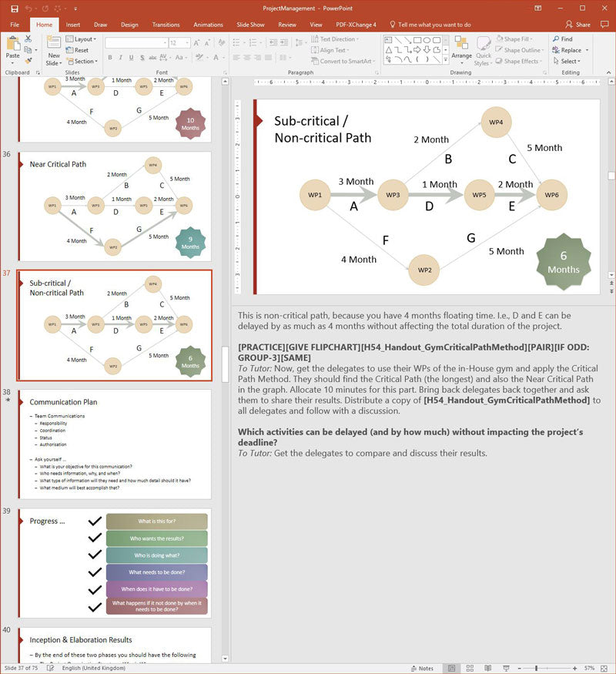Open Quick Styles gallery
616x674 pixels.
click(x=484, y=51)
